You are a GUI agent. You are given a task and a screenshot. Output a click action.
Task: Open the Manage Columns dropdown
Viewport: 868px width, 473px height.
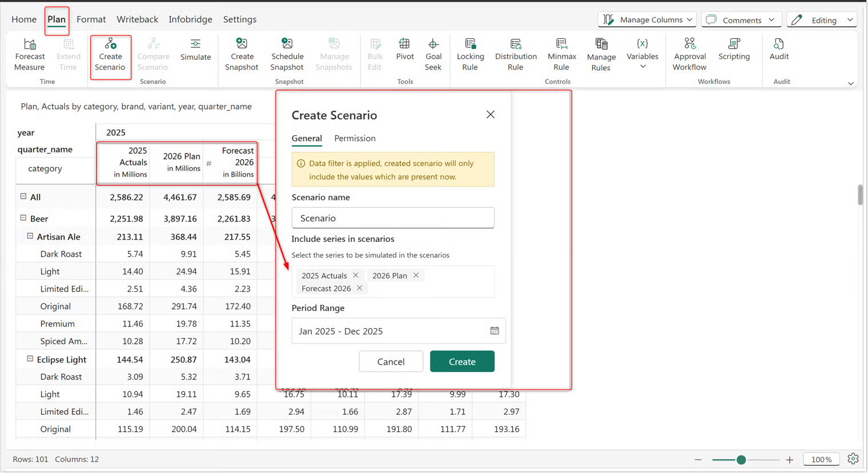pos(647,20)
